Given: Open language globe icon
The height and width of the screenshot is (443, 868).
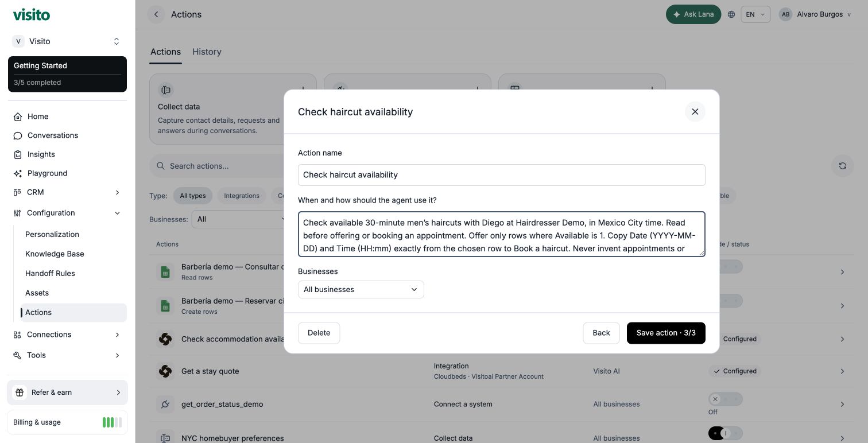Looking at the screenshot, I should tap(731, 14).
